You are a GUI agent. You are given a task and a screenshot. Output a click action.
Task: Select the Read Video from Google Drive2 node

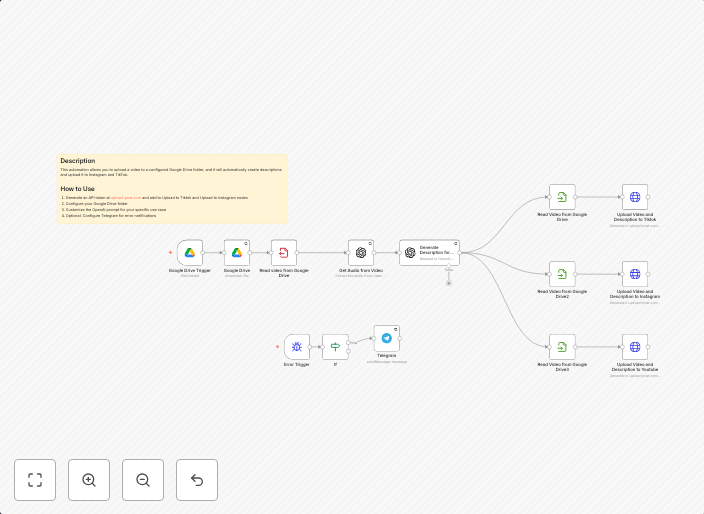point(562,275)
